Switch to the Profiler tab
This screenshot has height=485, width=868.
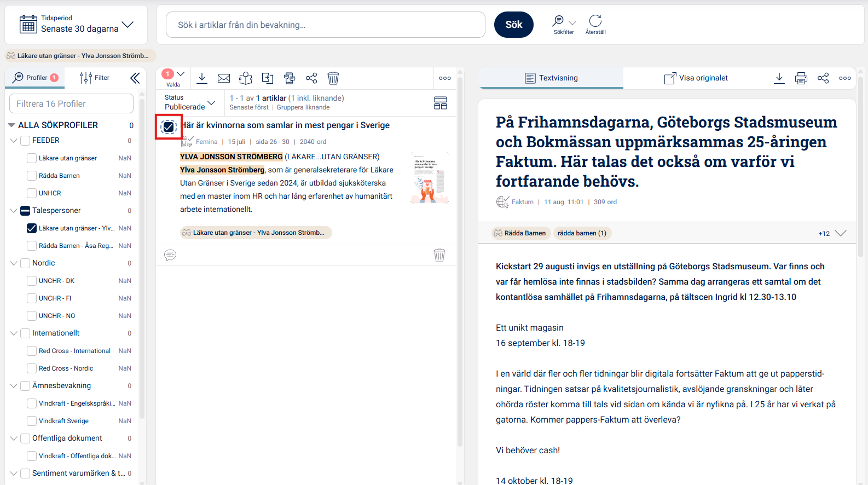tap(35, 78)
